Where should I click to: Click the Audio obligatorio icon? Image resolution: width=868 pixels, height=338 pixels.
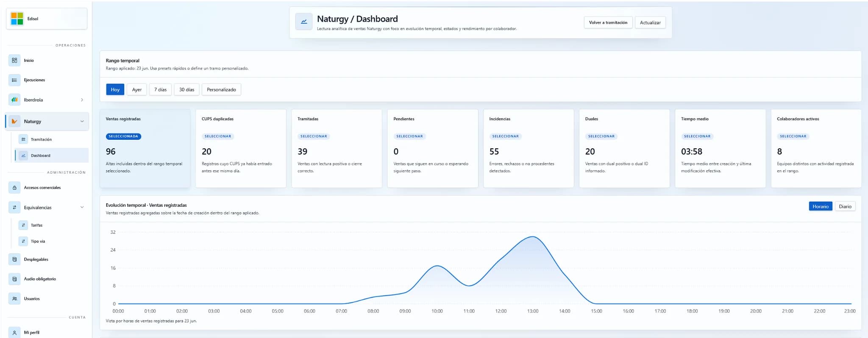tap(14, 279)
